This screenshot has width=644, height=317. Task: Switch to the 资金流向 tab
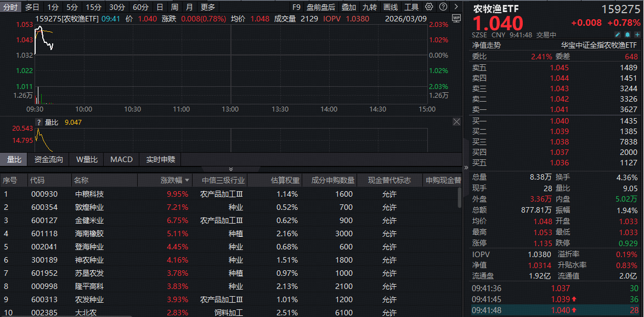tap(51, 159)
